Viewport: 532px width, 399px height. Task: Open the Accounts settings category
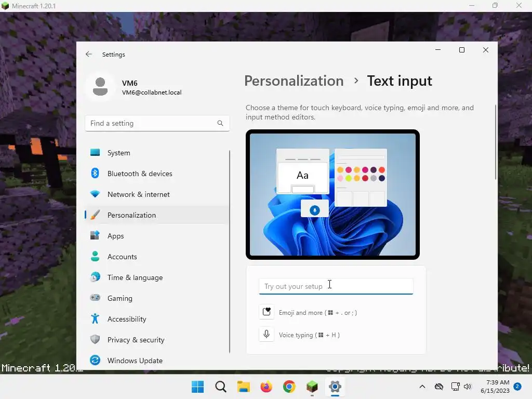tap(157, 257)
